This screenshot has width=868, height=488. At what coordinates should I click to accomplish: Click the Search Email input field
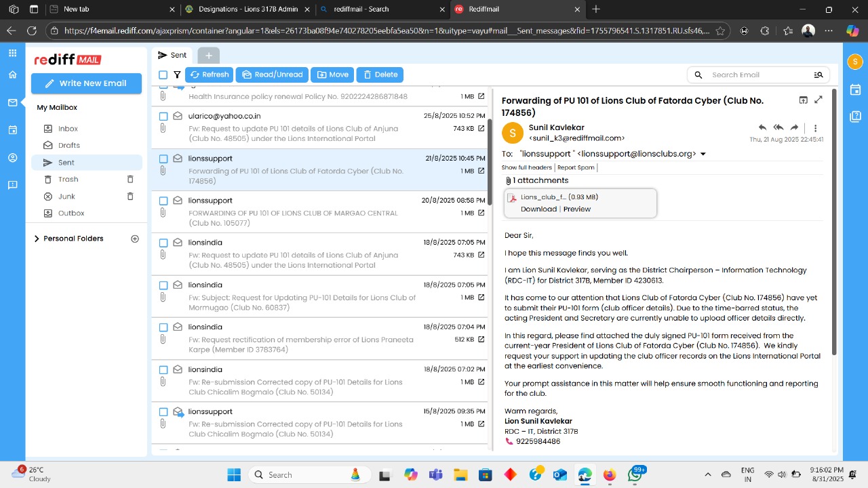pyautogui.click(x=758, y=75)
